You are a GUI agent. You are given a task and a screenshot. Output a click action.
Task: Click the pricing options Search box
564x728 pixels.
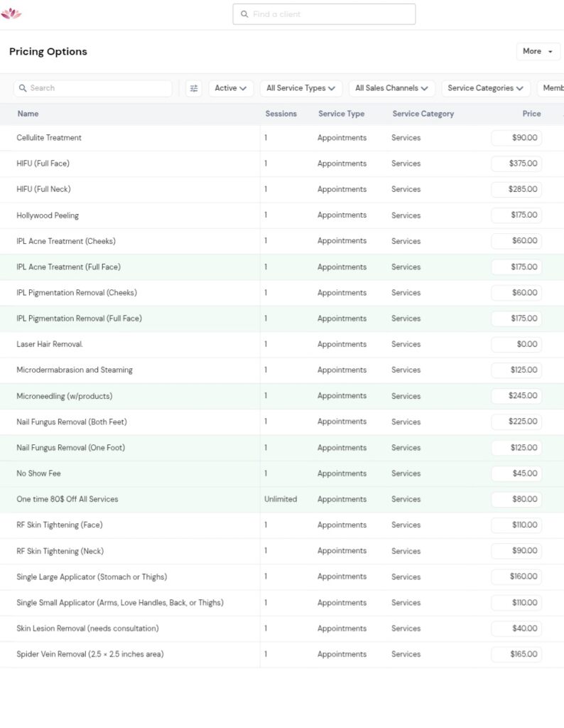click(93, 88)
